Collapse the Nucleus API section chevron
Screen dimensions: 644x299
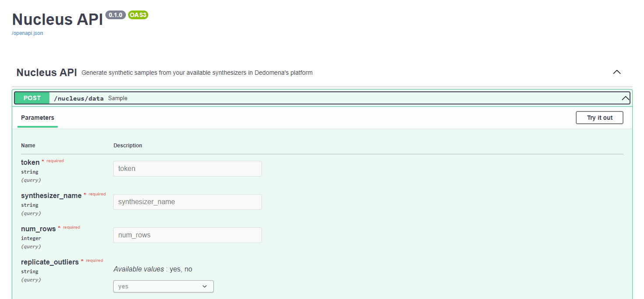click(617, 72)
